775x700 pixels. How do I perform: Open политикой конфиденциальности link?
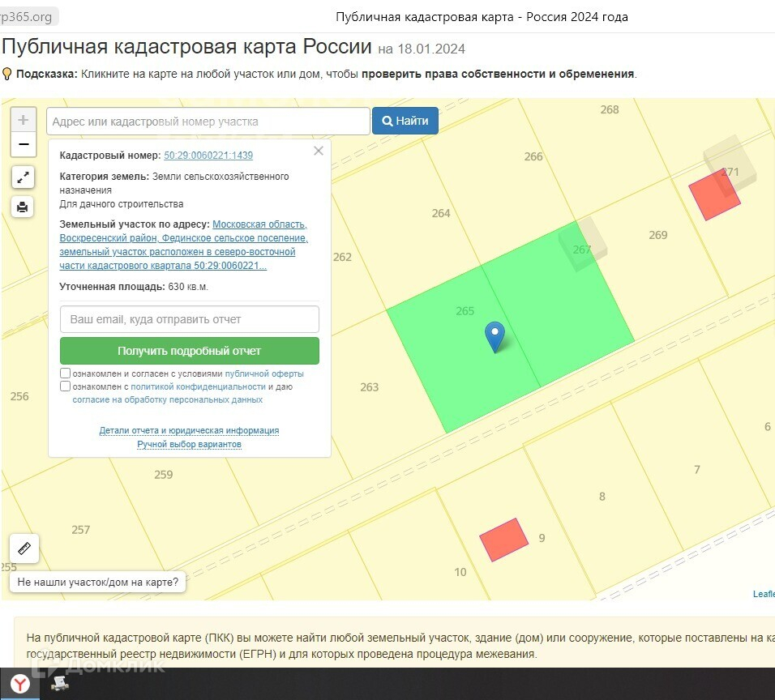coord(198,386)
